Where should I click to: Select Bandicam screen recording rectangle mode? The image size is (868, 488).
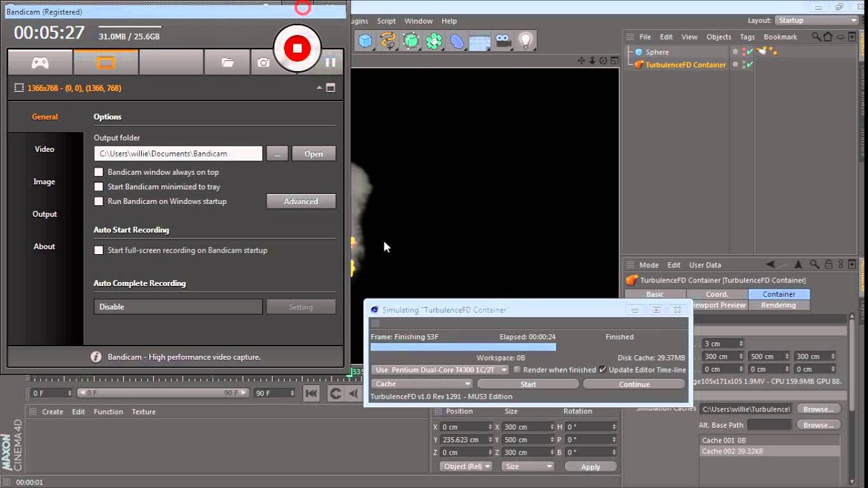point(105,62)
